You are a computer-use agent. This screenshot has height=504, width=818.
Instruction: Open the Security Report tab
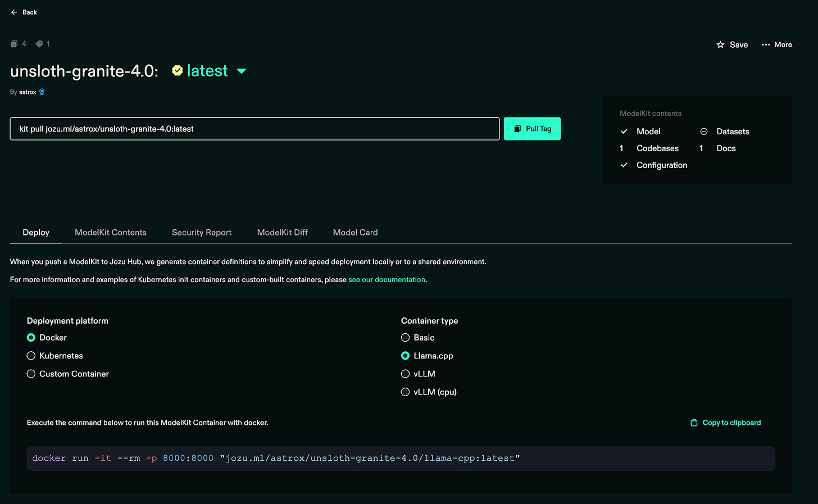point(202,232)
